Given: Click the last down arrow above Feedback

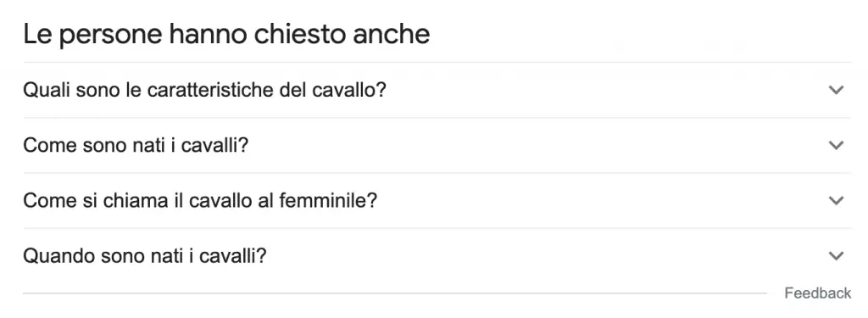Looking at the screenshot, I should pyautogui.click(x=836, y=256).
